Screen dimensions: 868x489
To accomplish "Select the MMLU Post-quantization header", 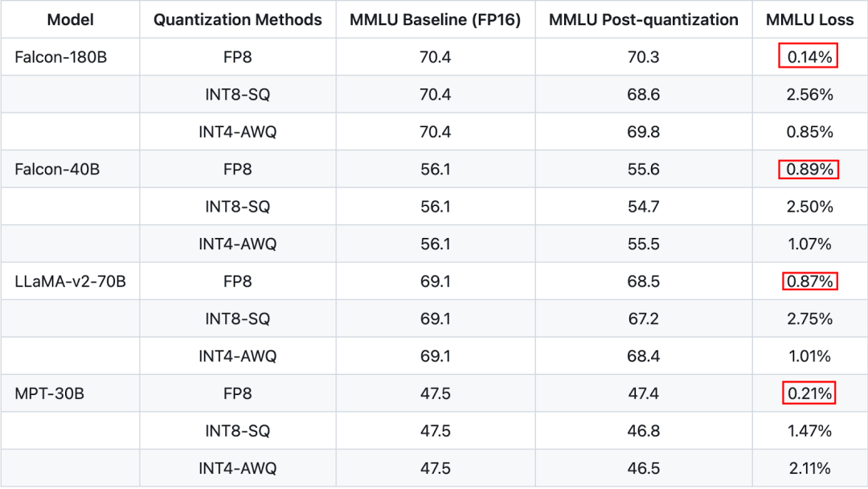I will 644,20.
